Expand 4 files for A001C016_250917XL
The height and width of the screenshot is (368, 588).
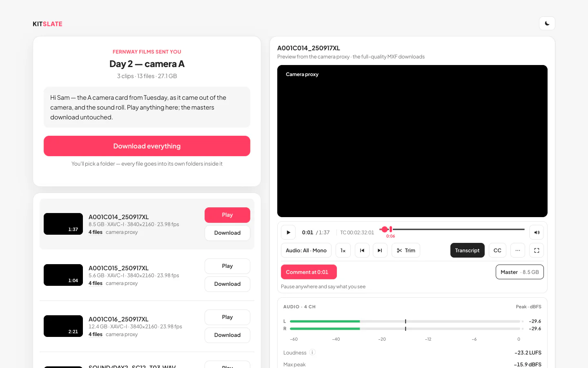click(x=96, y=334)
